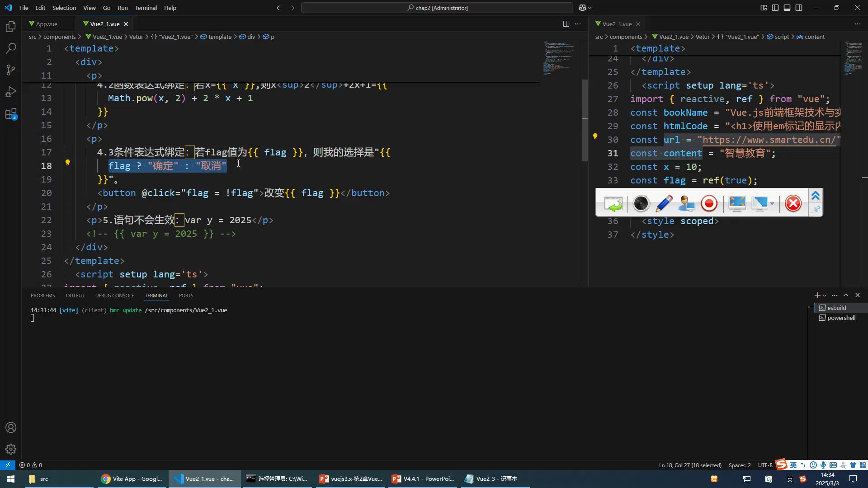Select the blue pencil annotation tool
868x488 pixels.
664,204
